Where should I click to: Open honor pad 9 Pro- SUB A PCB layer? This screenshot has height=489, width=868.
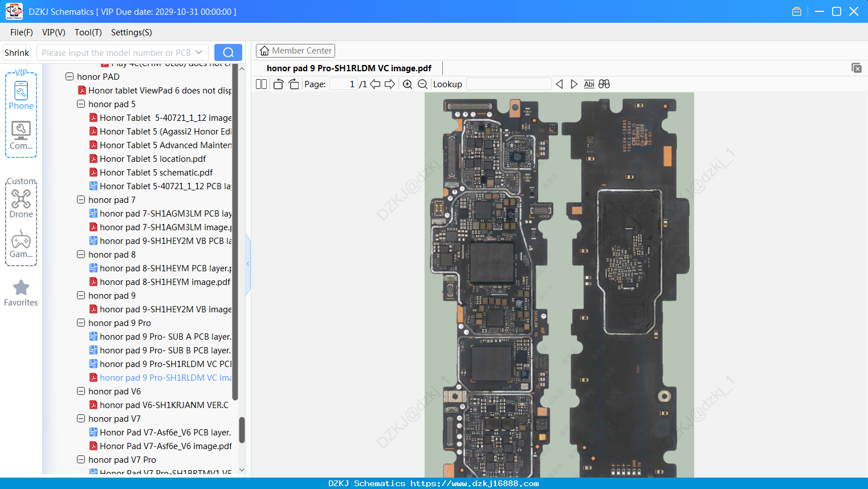(160, 336)
